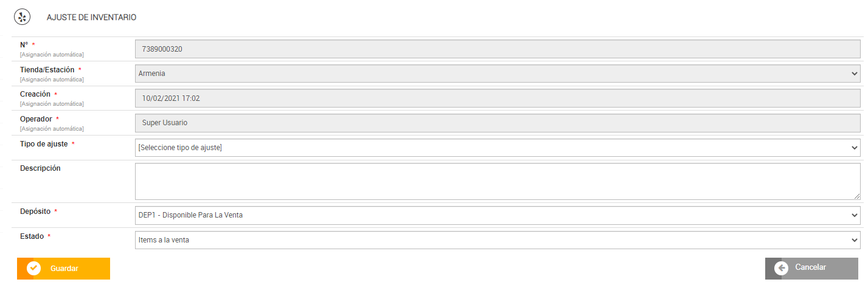Image resolution: width=868 pixels, height=299 pixels.
Task: Click the Ajuste de Inventario heading
Action: (91, 18)
